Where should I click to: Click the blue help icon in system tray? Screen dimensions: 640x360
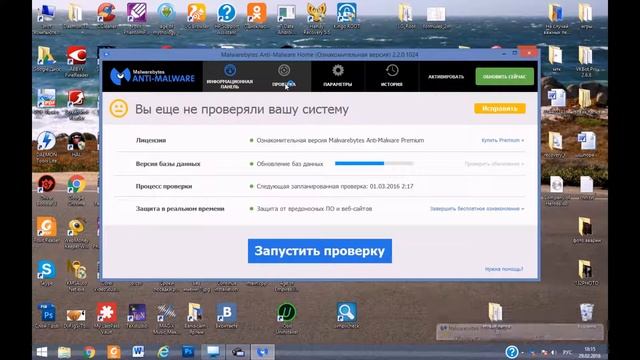click(x=511, y=352)
